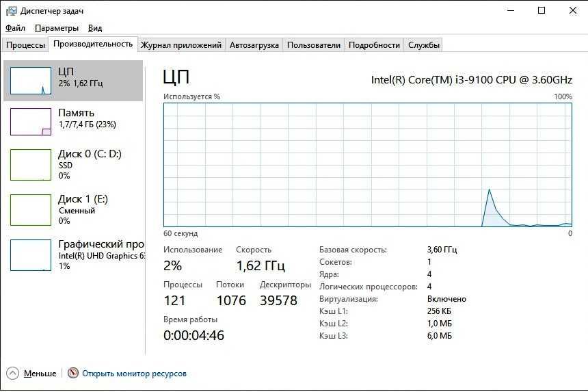The width and height of the screenshot is (588, 392).
Task: Click the 39578 handles count
Action: coord(279,300)
